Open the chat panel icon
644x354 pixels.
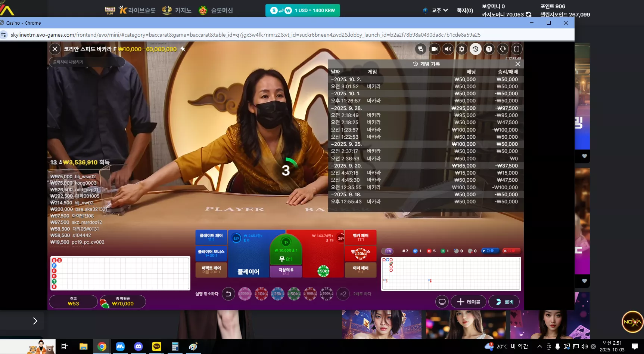click(421, 49)
